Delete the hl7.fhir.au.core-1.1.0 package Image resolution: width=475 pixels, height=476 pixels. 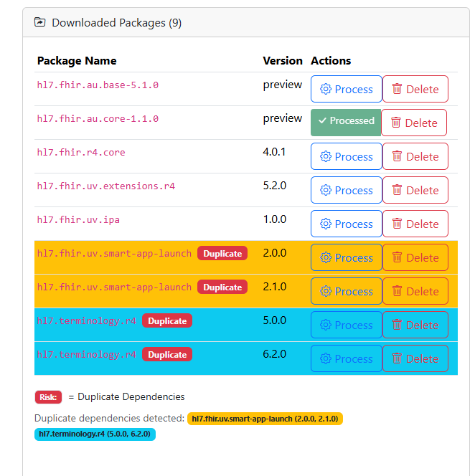(x=414, y=123)
